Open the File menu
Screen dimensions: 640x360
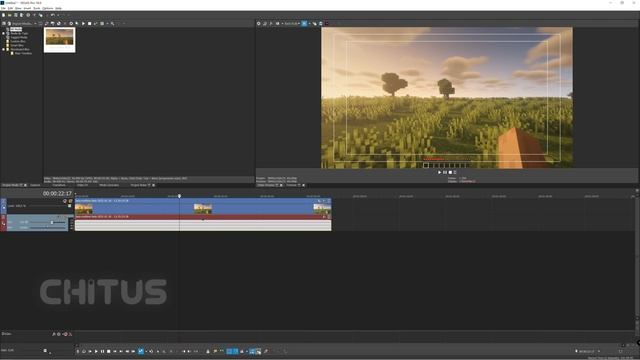(3, 8)
